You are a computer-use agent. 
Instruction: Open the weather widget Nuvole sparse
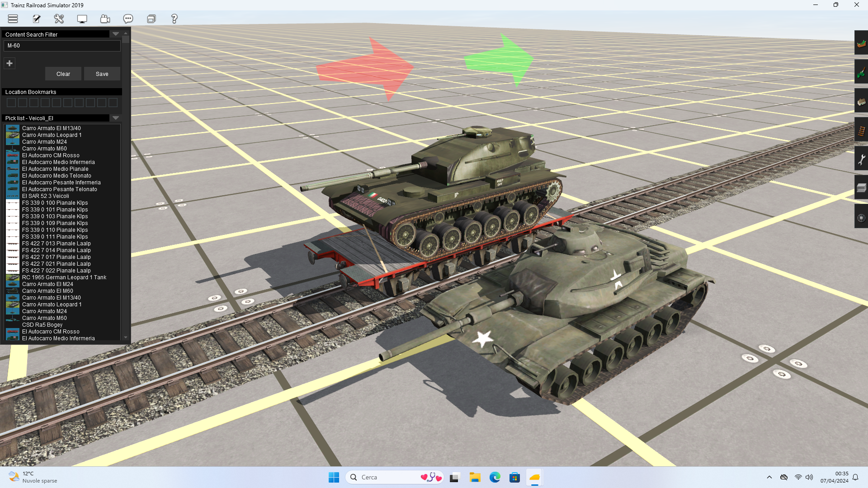tap(33, 477)
